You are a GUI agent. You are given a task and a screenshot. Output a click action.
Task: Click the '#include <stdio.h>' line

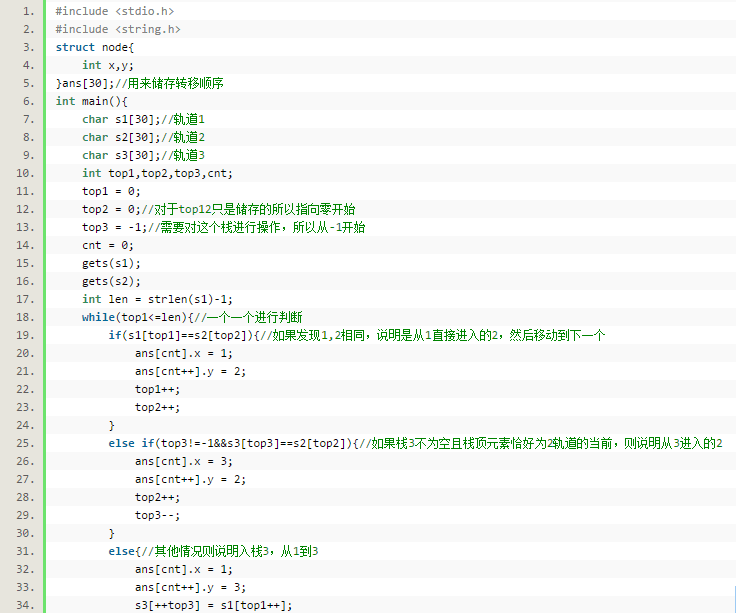115,11
